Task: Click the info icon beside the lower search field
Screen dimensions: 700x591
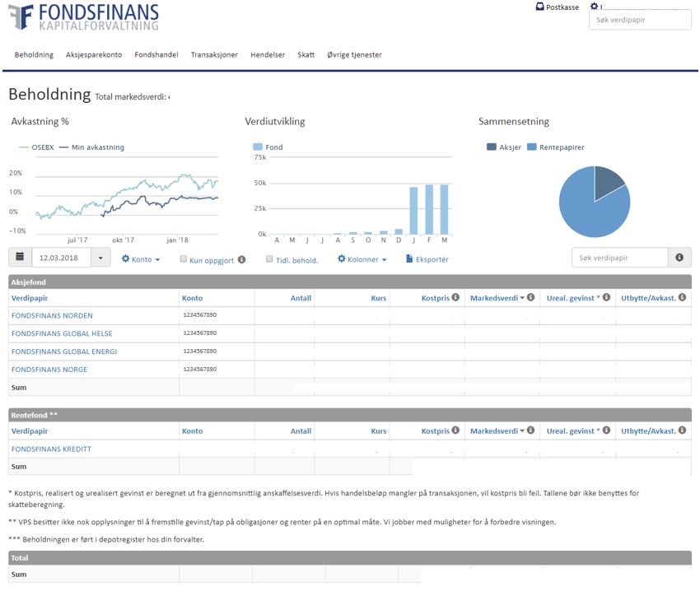Action: tap(679, 257)
